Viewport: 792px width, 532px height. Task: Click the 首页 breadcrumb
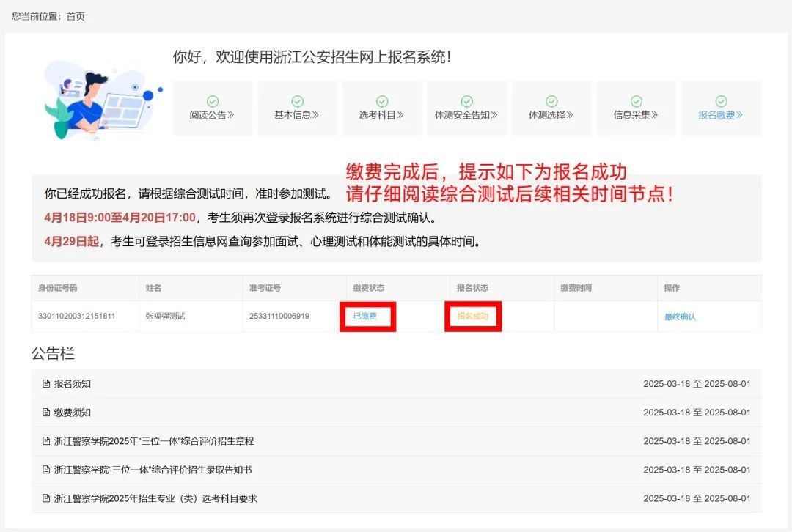(76, 17)
